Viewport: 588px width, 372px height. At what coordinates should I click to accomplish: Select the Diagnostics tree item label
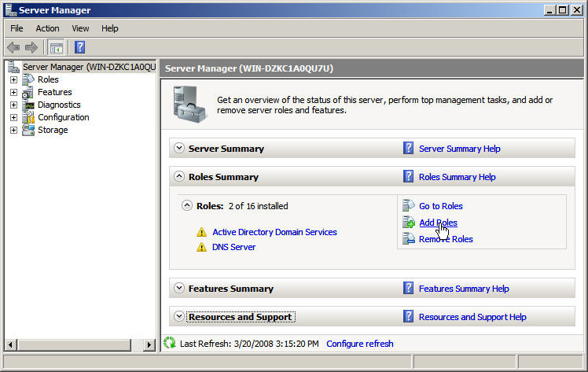[x=59, y=105]
